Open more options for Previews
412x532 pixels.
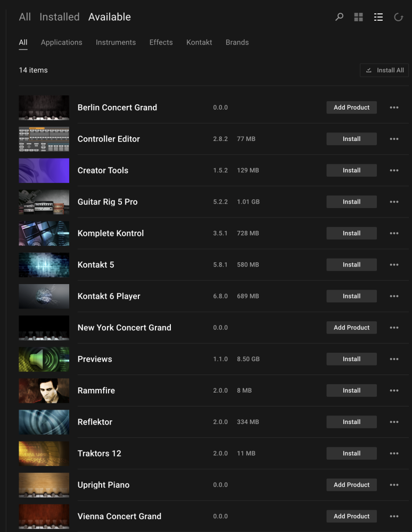[x=394, y=359]
